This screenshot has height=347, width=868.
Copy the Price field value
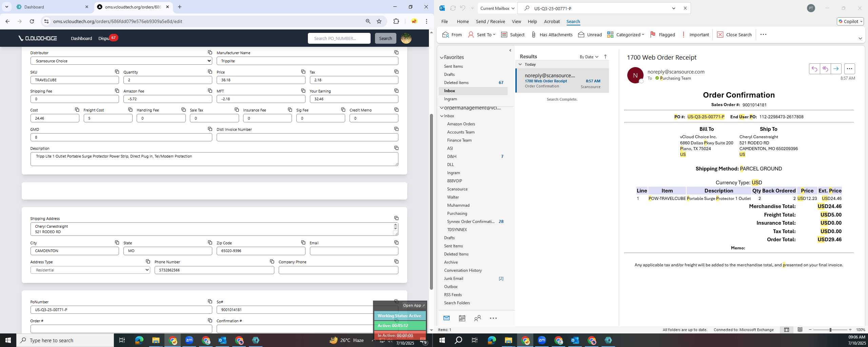(x=303, y=72)
